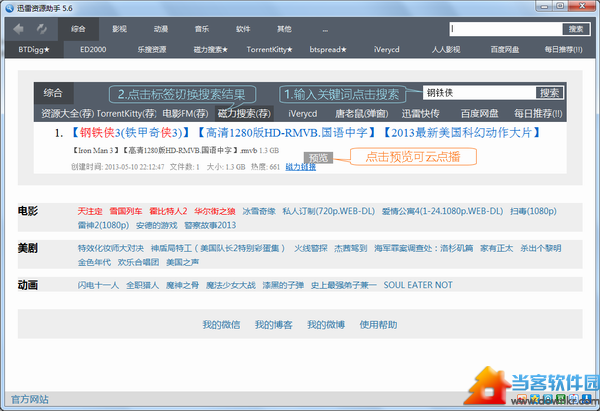Open btspread★ source tab
The image size is (600, 411).
328,49
